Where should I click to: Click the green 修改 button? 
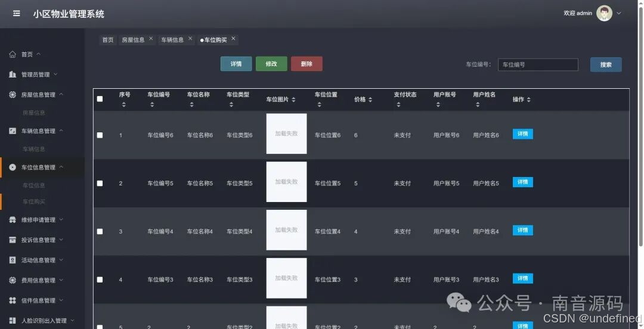tap(271, 64)
